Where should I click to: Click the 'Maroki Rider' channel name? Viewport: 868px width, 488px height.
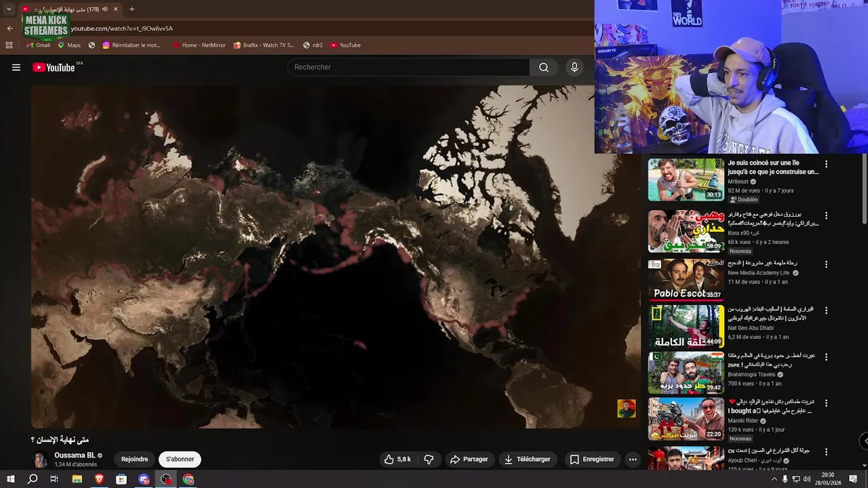tap(743, 420)
